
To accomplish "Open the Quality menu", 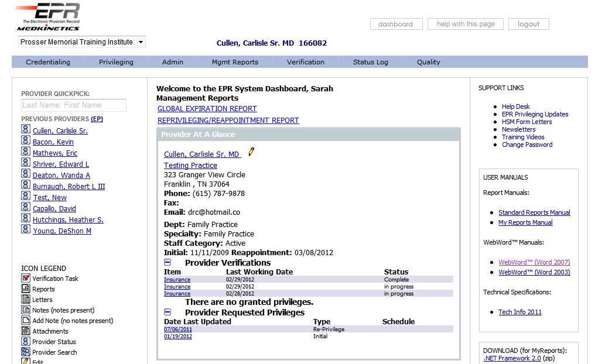I will click(429, 62).
